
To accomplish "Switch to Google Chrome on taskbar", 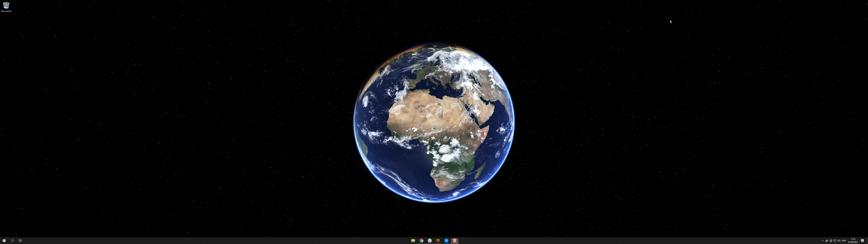I will pyautogui.click(x=421, y=241).
